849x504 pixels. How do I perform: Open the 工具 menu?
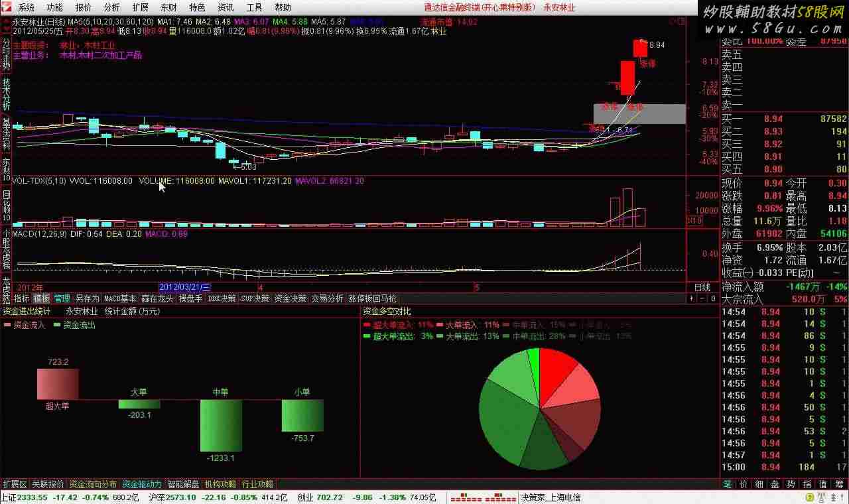(254, 7)
